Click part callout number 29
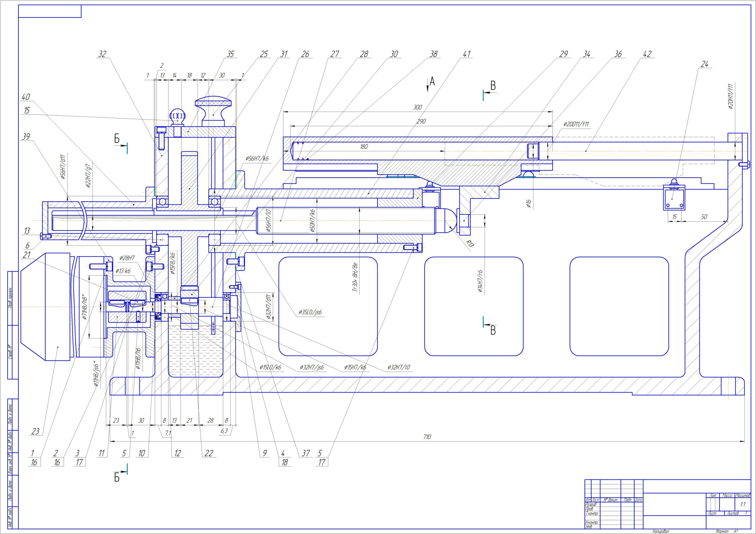Screen dimensions: 756x534 564,54
